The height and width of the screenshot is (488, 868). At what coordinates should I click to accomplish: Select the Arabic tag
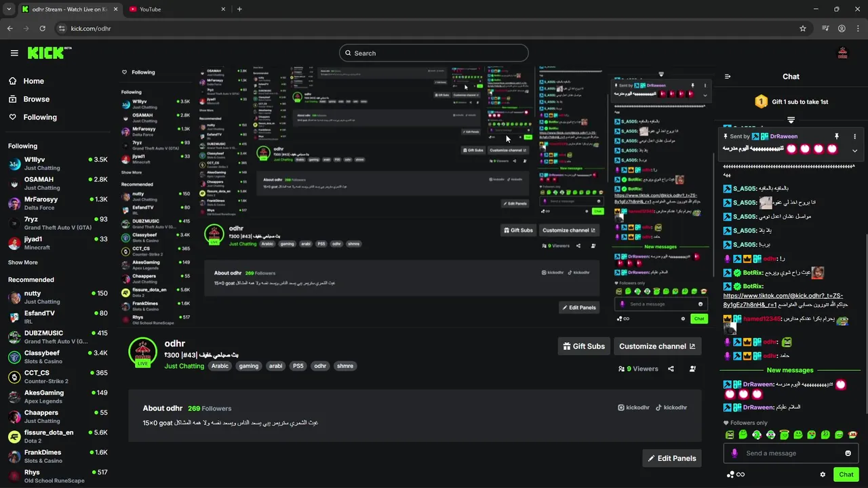(220, 366)
